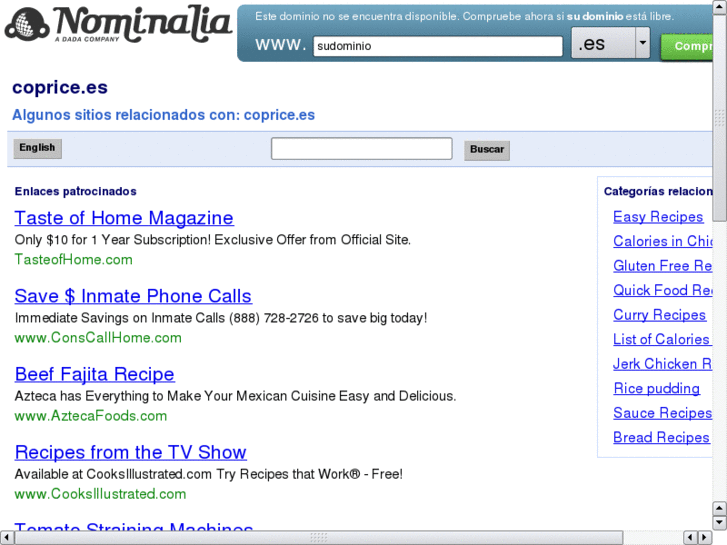
Task: Open the Taste of Home Magazine link
Action: pos(124,218)
